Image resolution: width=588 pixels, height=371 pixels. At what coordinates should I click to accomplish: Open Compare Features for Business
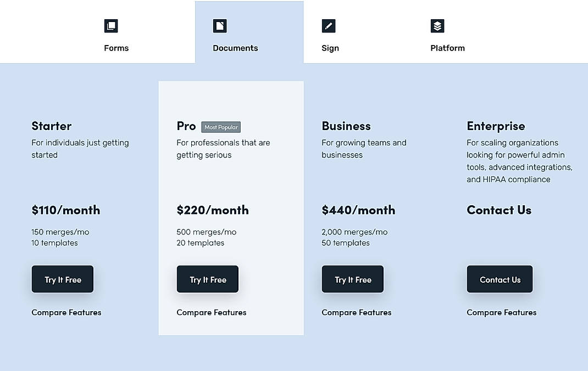tap(356, 312)
